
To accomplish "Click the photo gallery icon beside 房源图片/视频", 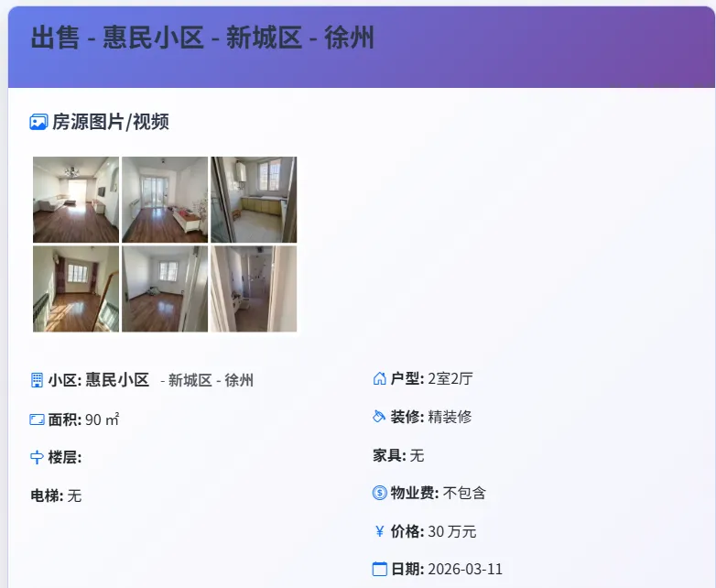I will 38,122.
